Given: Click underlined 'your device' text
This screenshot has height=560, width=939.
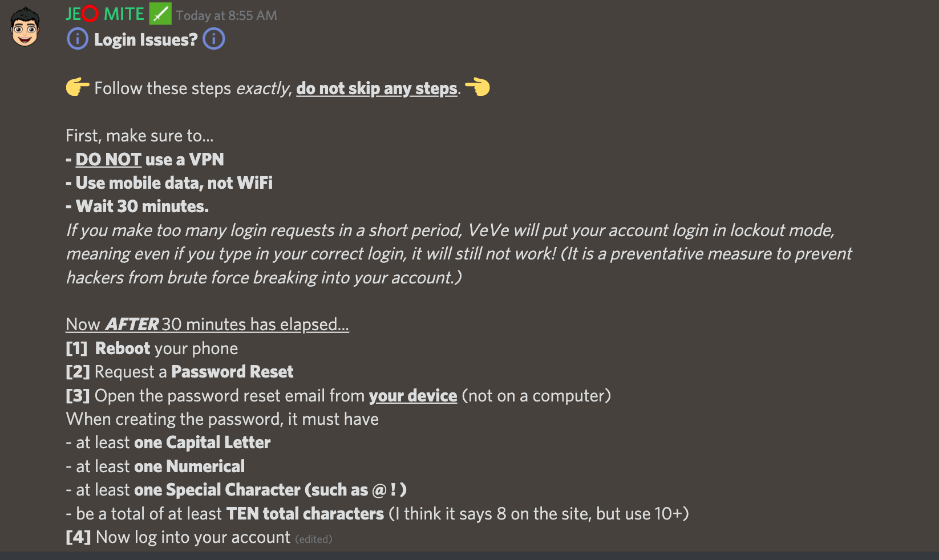Looking at the screenshot, I should [413, 396].
